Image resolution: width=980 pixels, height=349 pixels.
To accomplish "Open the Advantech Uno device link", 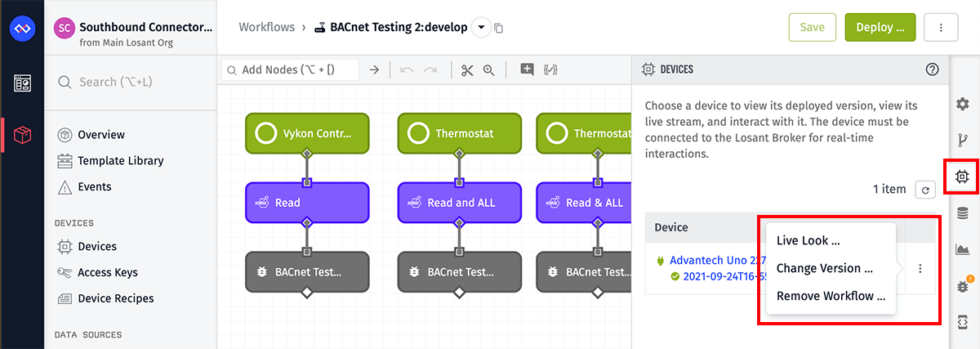I will (718, 260).
